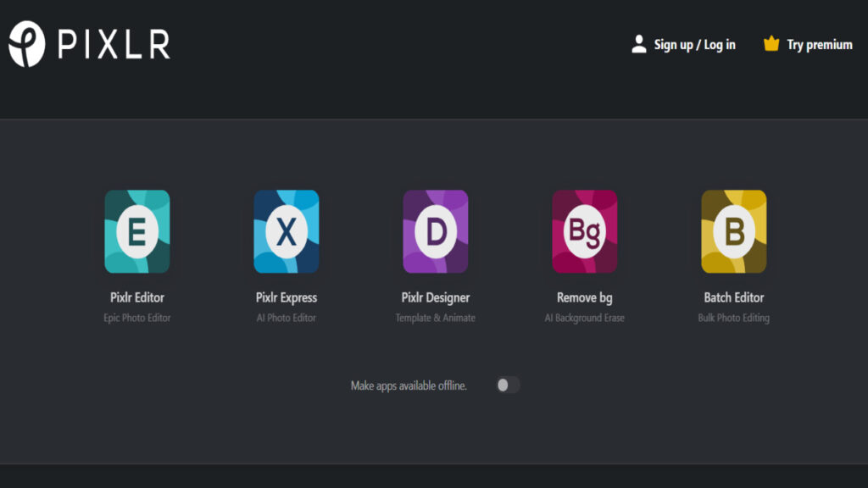Enable the offline apps toggle switch
This screenshot has height=488, width=868.
point(508,385)
